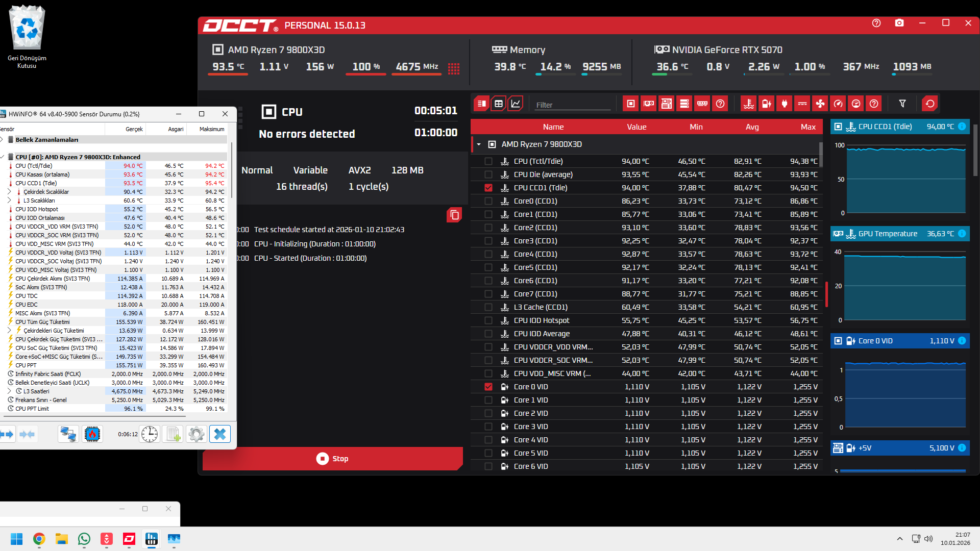Toggle the power plug sensor type filter
The height and width of the screenshot is (551, 980).
pyautogui.click(x=785, y=104)
